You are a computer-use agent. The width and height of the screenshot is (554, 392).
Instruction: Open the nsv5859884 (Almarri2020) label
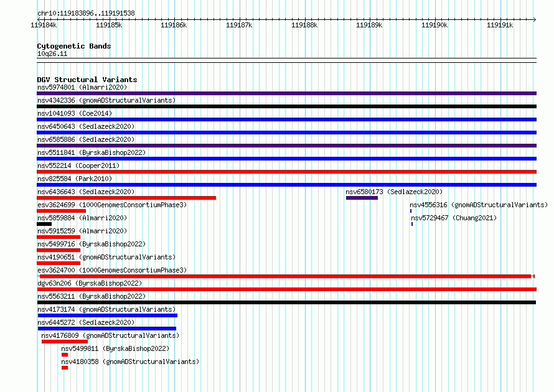(82, 218)
